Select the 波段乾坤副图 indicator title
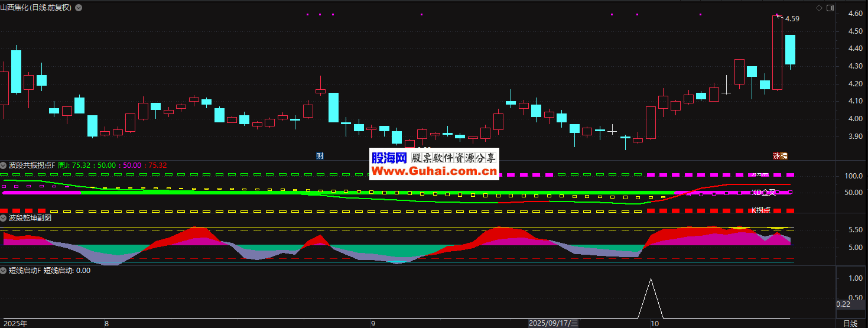This screenshot has height=328, width=868. pos(30,217)
